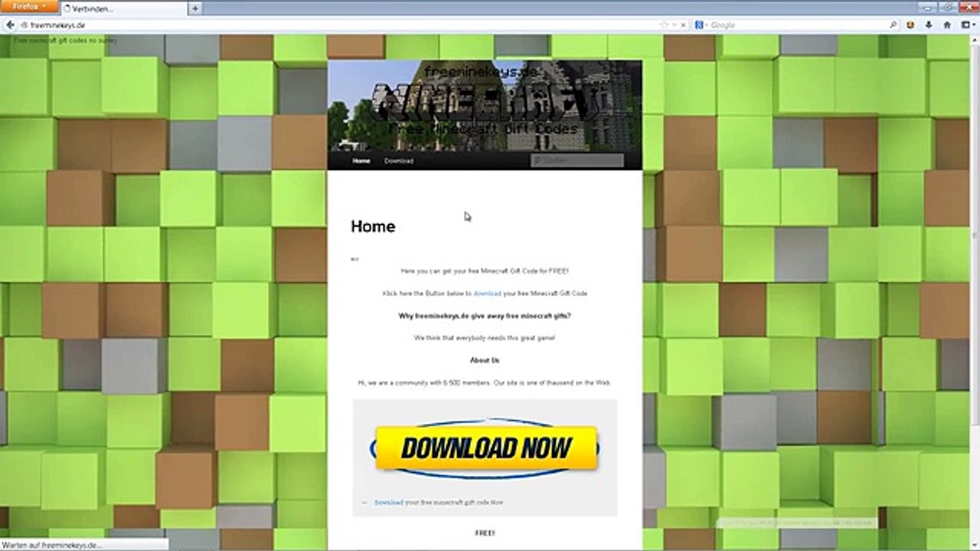Image resolution: width=980 pixels, height=551 pixels.
Task: Click the 'download' link in the paragraph
Action: click(x=487, y=294)
